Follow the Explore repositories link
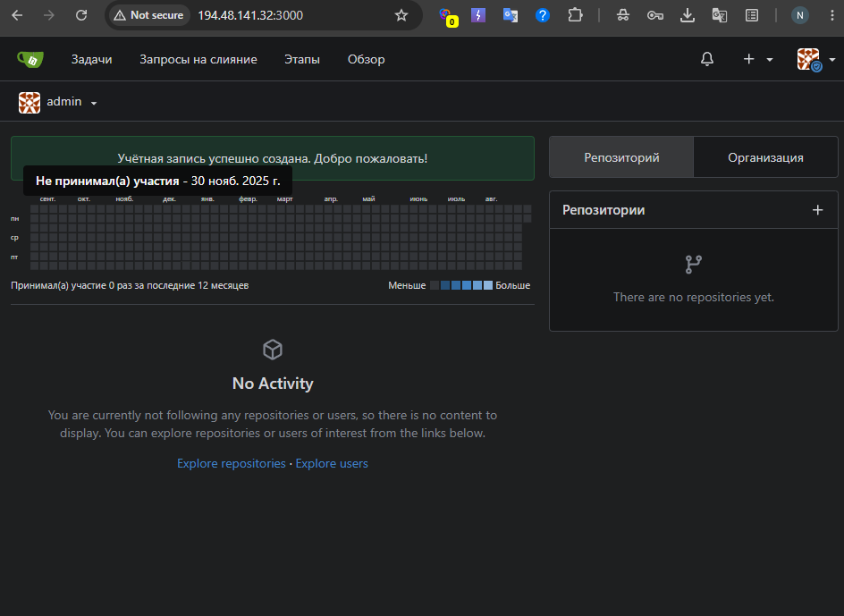Screen dimensions: 844x616 (x=232, y=464)
